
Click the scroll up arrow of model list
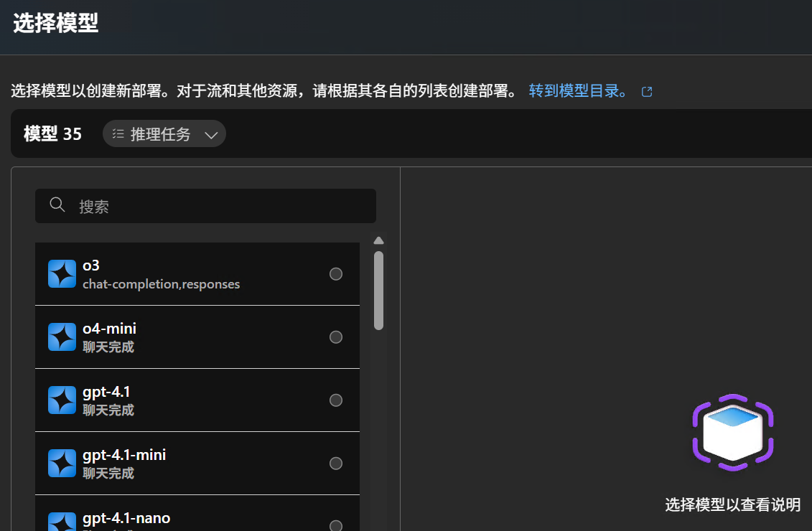378,240
